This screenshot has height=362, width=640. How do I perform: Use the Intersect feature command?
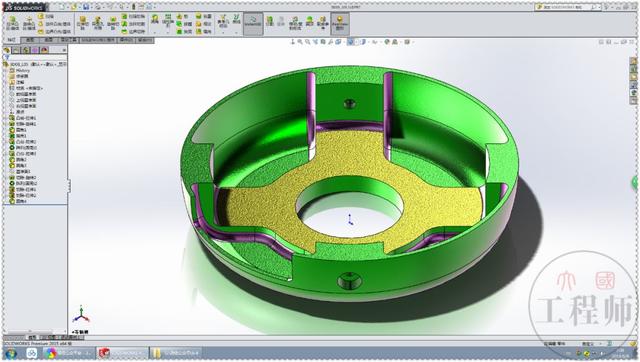[x=203, y=24]
